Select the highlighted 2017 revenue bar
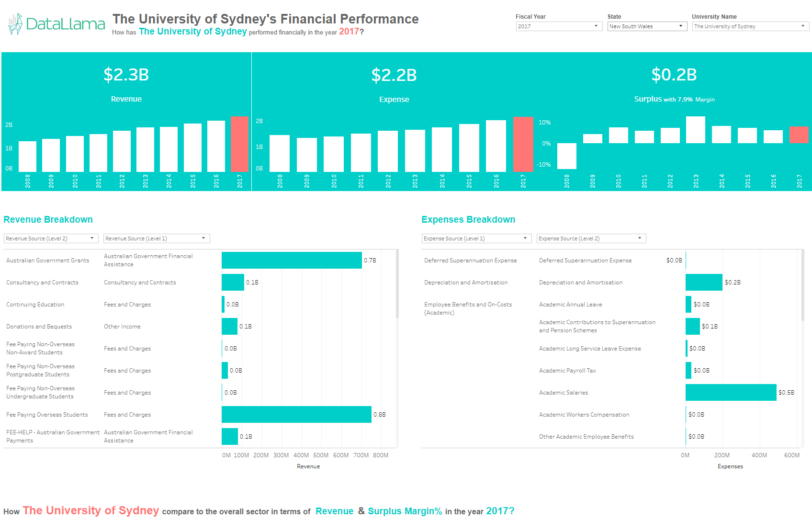The width and height of the screenshot is (812, 532). pyautogui.click(x=239, y=144)
